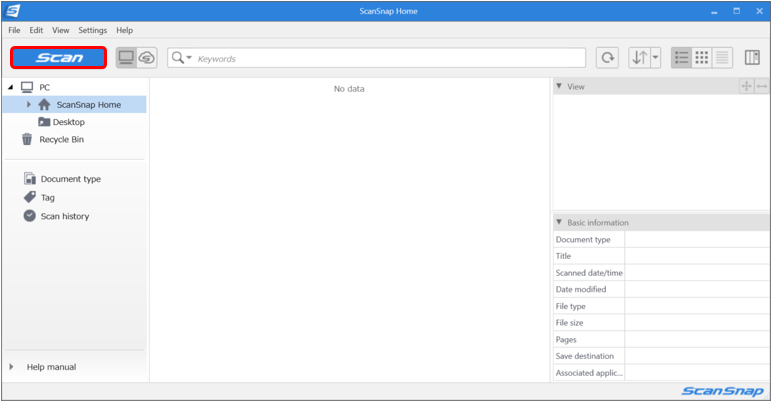Image resolution: width=772 pixels, height=401 pixels.
Task: Switch to ScanSnap Cloud view icon
Action: click(147, 58)
